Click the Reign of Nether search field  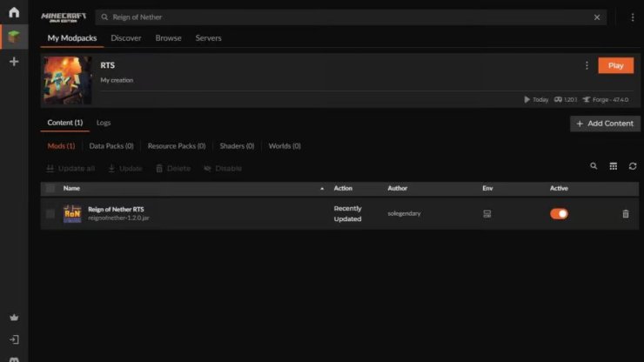tap(348, 17)
